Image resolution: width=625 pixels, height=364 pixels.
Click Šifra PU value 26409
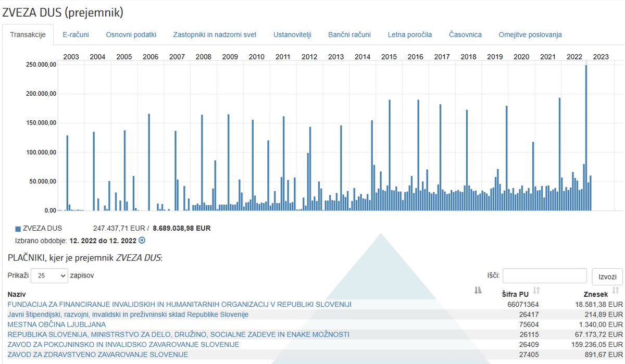(x=529, y=344)
